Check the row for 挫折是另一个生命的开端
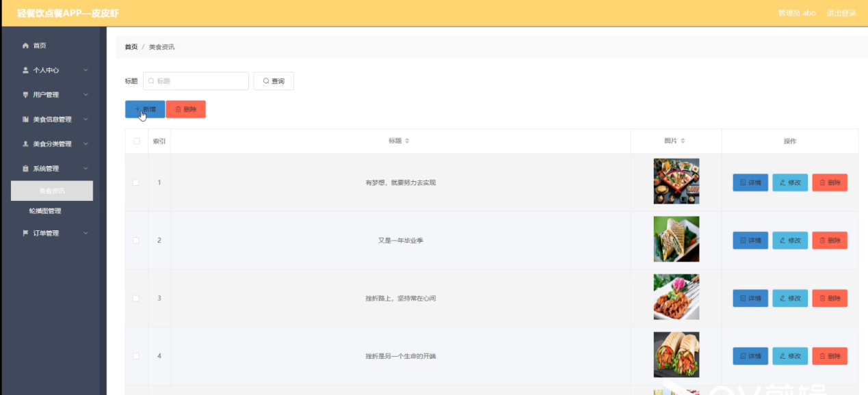 pyautogui.click(x=136, y=356)
